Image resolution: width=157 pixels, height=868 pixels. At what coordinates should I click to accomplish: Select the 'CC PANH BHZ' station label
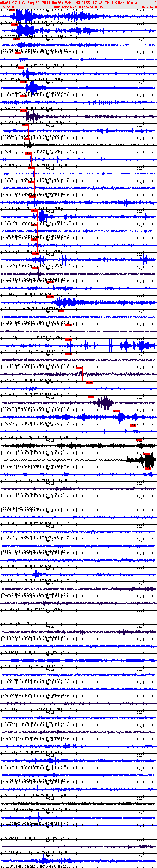point(12,509)
